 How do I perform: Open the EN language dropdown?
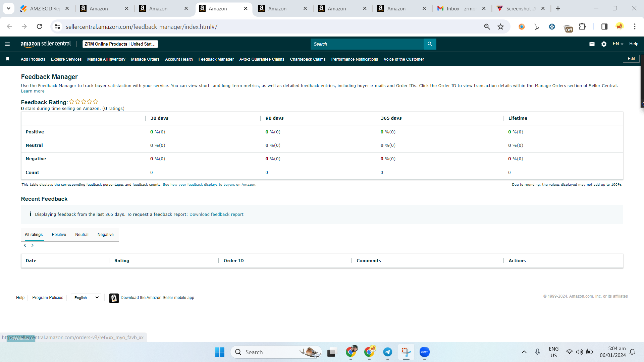click(x=618, y=44)
